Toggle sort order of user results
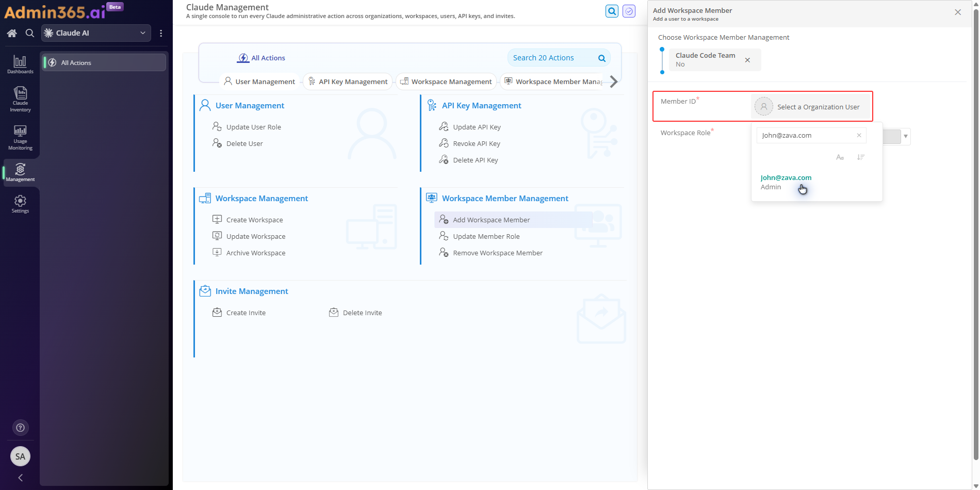 861,157
